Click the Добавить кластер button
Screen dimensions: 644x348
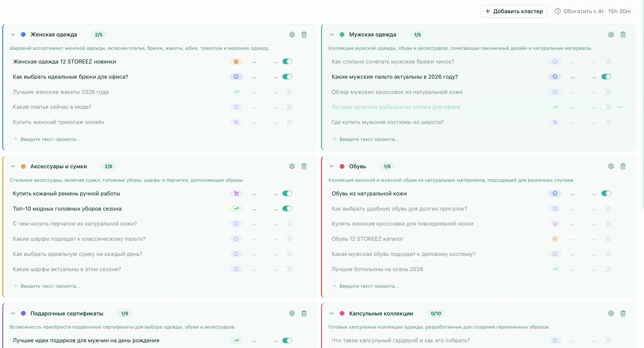(x=514, y=11)
